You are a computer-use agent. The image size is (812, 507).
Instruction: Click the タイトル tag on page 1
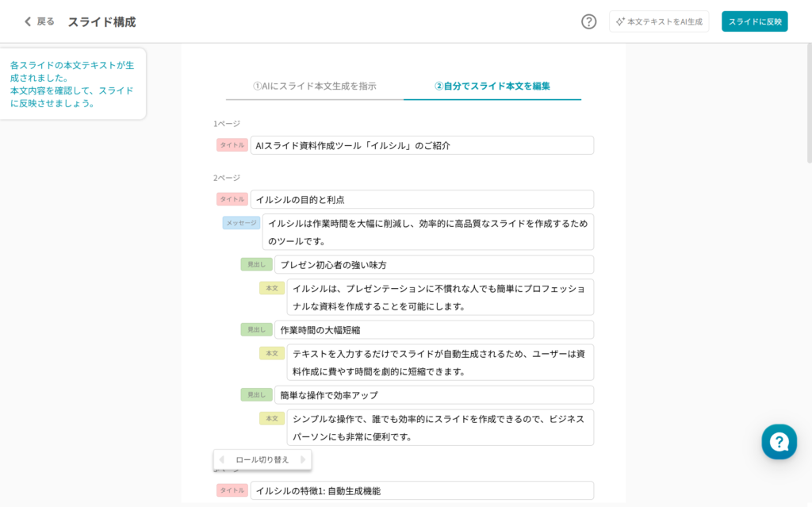(x=232, y=145)
